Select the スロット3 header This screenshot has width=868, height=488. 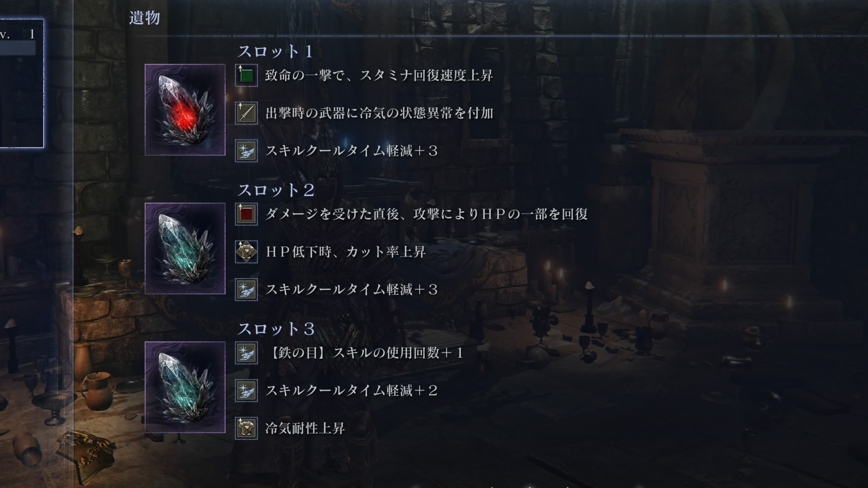pyautogui.click(x=276, y=329)
